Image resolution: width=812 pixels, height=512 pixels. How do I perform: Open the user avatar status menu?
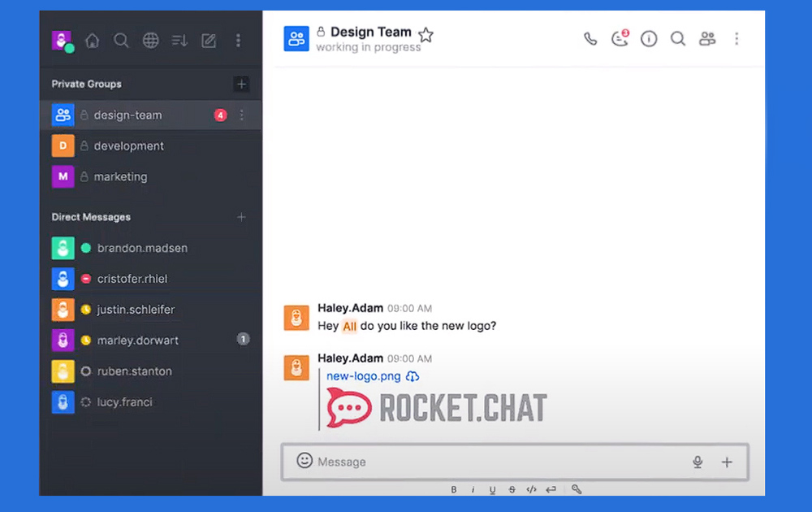[x=63, y=41]
